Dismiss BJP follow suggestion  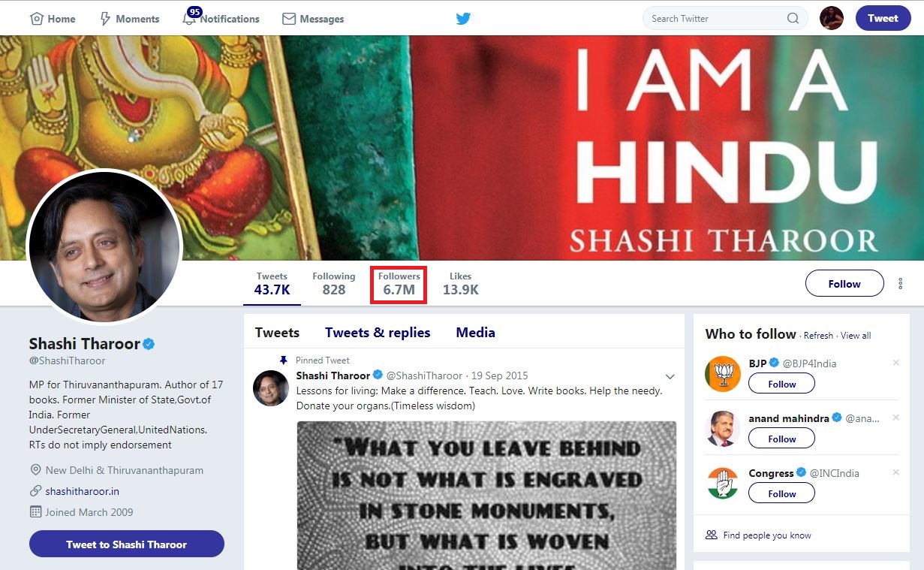895,363
